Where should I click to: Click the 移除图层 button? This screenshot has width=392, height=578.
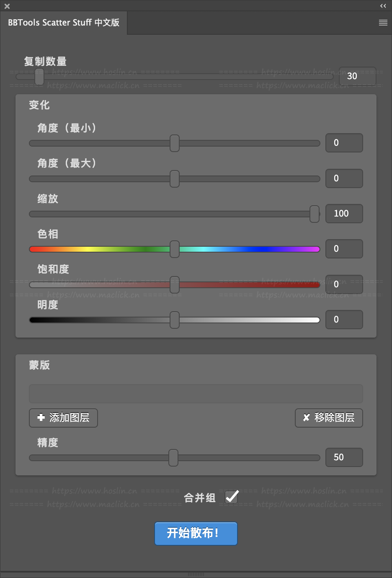coord(329,418)
